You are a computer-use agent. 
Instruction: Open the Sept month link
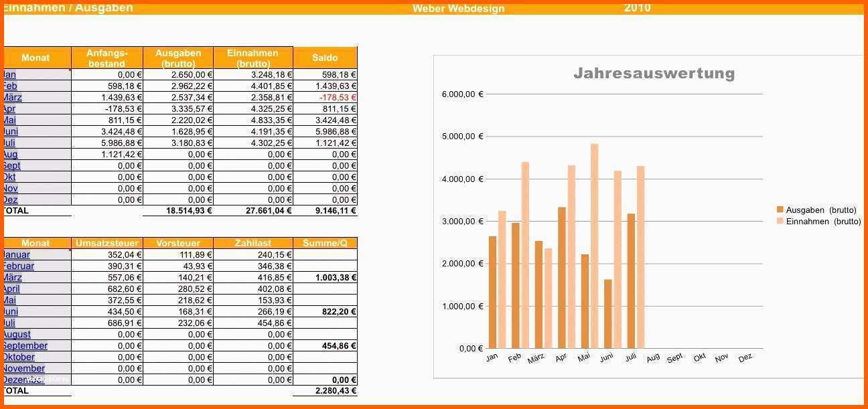(x=11, y=166)
